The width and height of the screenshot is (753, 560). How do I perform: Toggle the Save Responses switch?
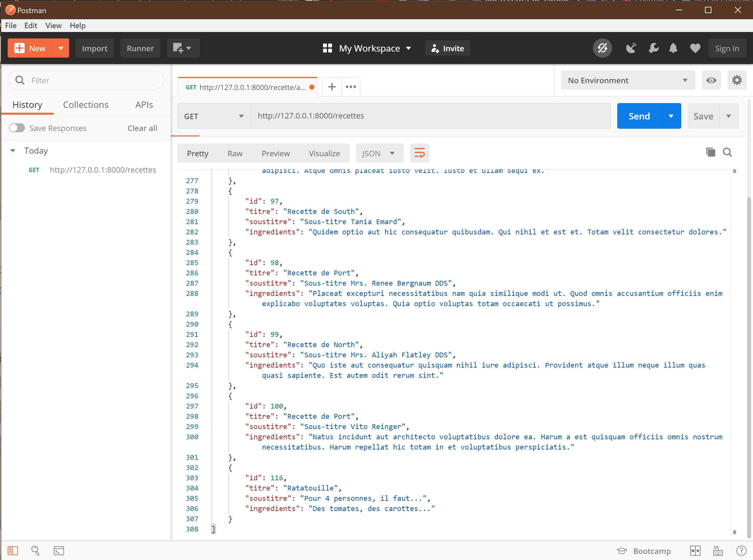coord(17,128)
